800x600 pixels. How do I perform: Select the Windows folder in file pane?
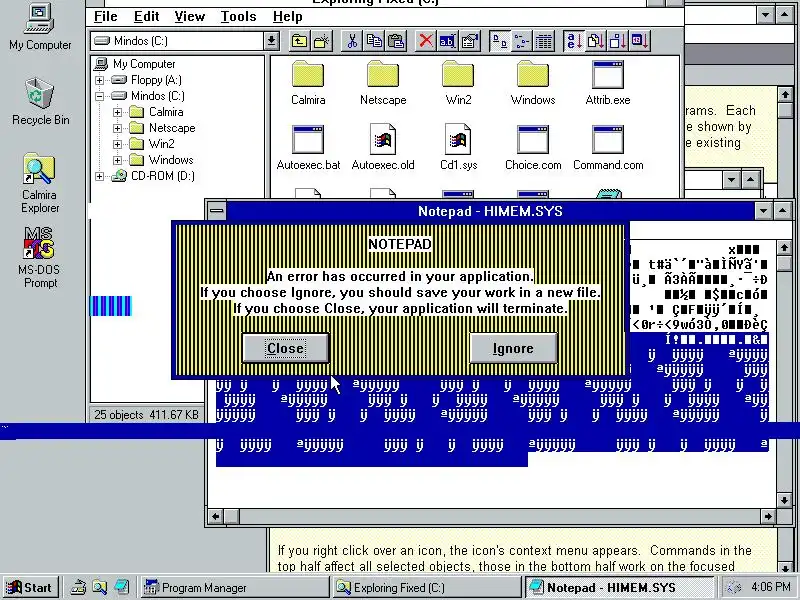533,83
